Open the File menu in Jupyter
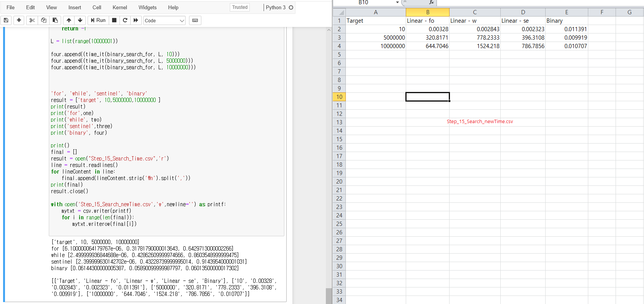The width and height of the screenshot is (644, 304). tap(11, 7)
